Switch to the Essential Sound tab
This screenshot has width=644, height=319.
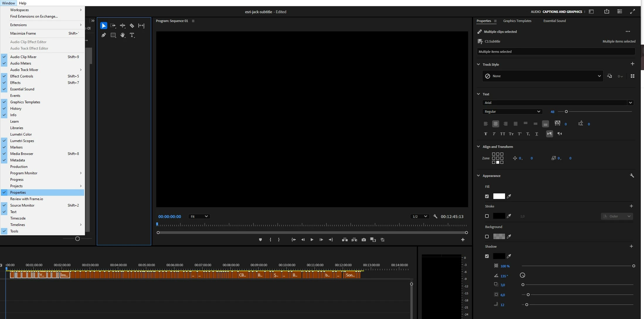click(x=554, y=21)
